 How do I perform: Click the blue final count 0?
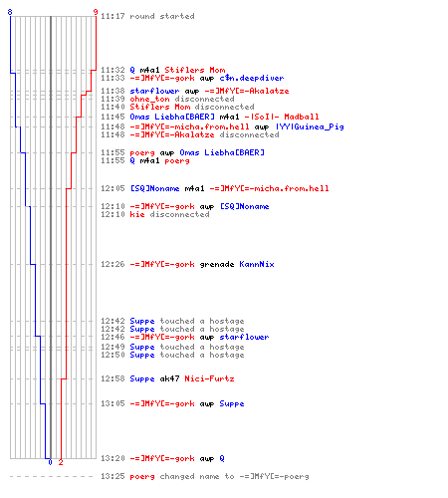pyautogui.click(x=50, y=462)
